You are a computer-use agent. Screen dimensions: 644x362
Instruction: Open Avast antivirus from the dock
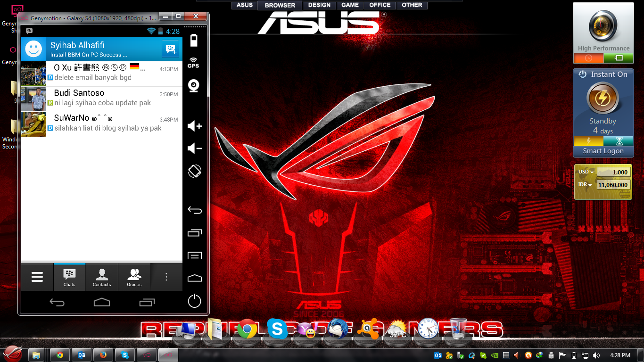pyautogui.click(x=367, y=329)
